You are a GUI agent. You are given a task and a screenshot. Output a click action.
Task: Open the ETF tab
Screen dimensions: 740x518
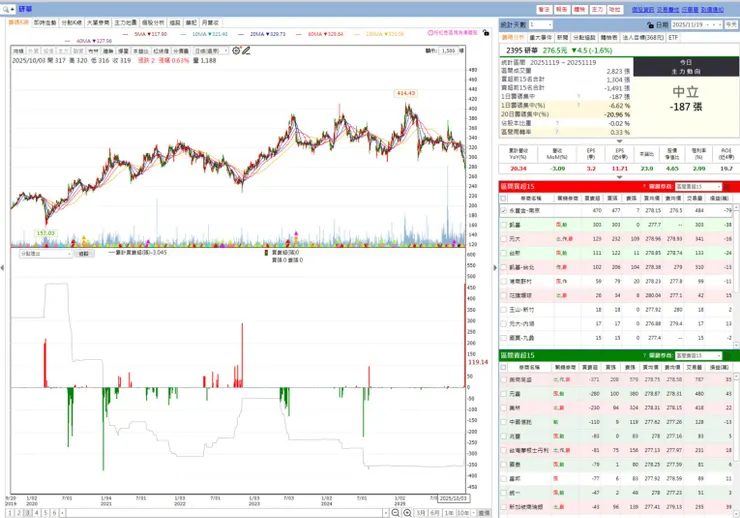[673, 37]
